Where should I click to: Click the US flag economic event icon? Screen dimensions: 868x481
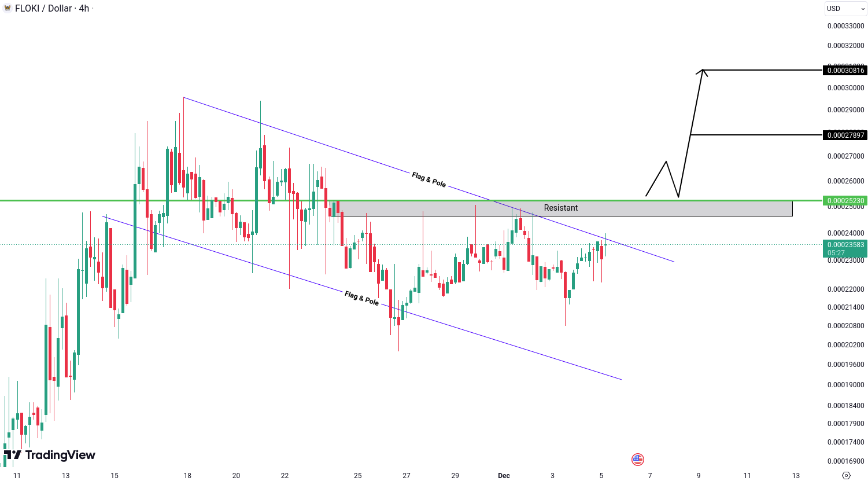click(637, 460)
